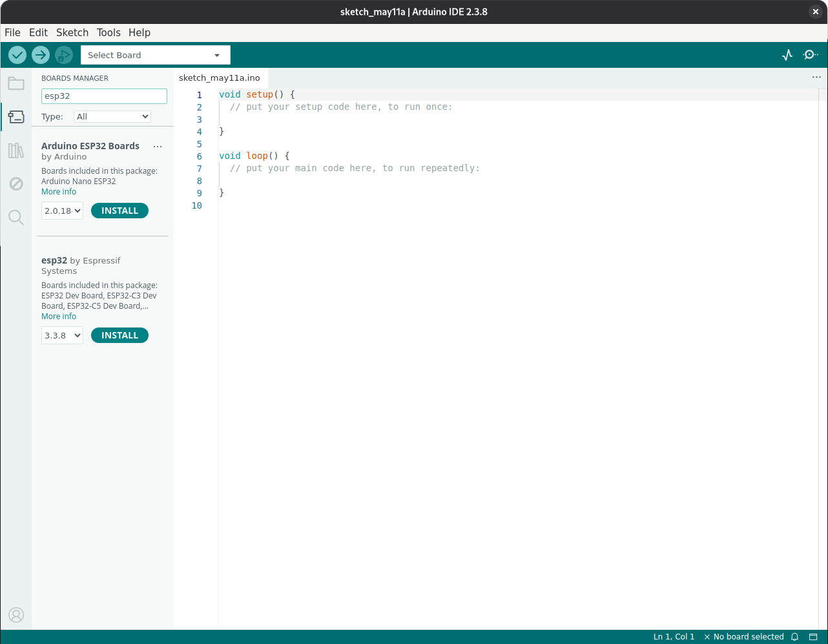
Task: Click the 'Arduino ESP32 Boards' package title
Action: point(90,146)
